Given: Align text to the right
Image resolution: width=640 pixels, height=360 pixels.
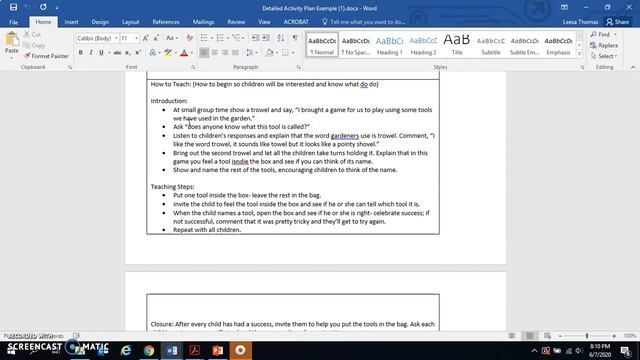Looking at the screenshot, I should (225, 53).
